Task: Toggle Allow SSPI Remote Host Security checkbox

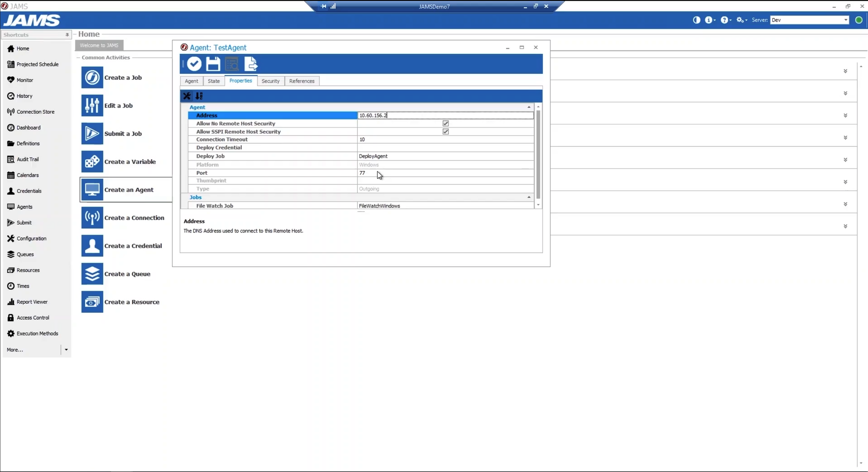Action: point(446,132)
